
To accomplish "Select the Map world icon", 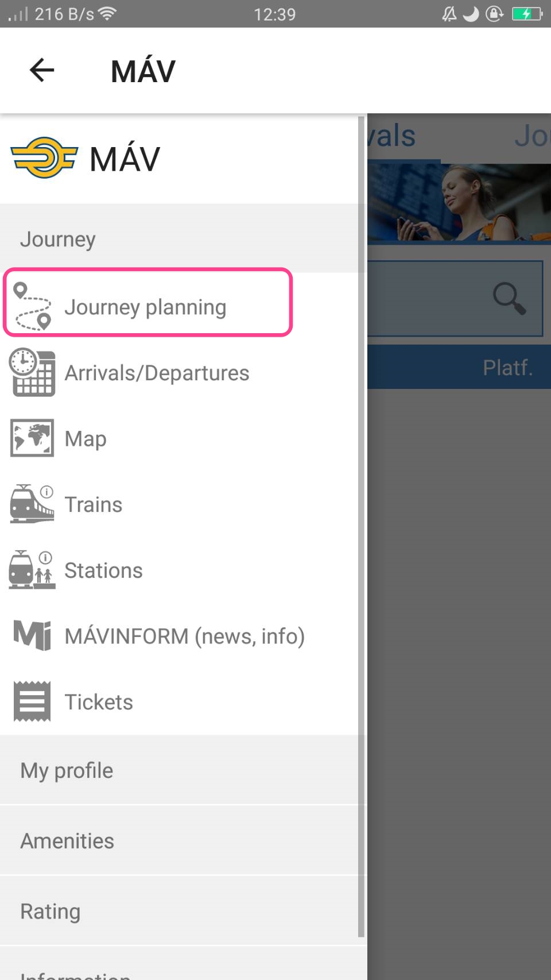I will (32, 438).
